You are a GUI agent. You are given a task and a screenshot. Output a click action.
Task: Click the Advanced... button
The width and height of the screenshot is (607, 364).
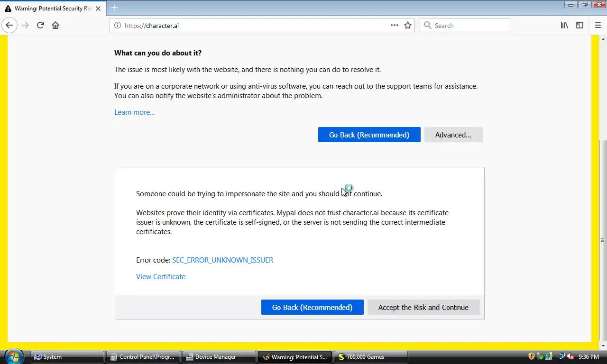[x=453, y=135]
